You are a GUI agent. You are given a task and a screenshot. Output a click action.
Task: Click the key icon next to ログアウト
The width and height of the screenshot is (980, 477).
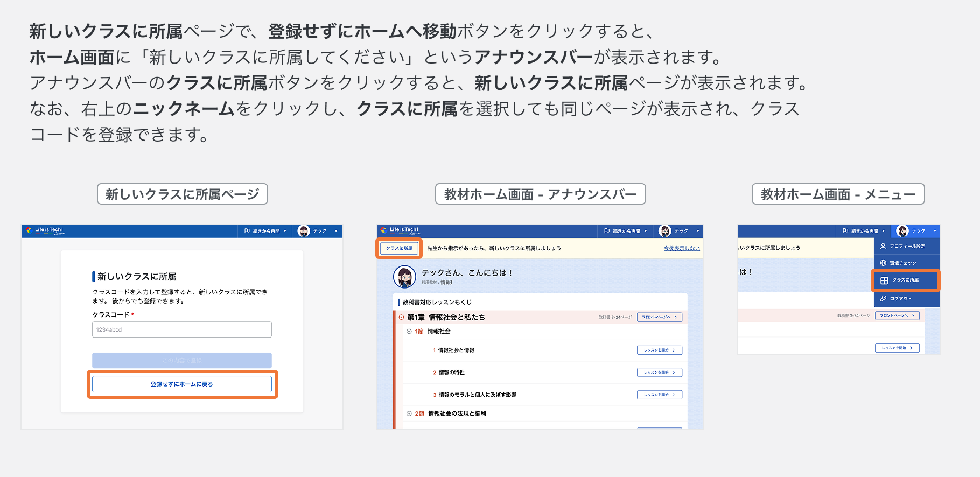[x=883, y=298]
